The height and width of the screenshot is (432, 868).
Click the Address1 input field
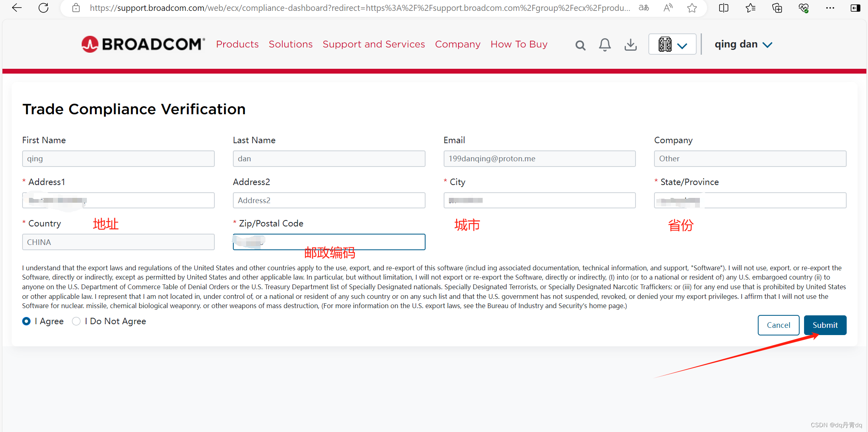point(118,200)
